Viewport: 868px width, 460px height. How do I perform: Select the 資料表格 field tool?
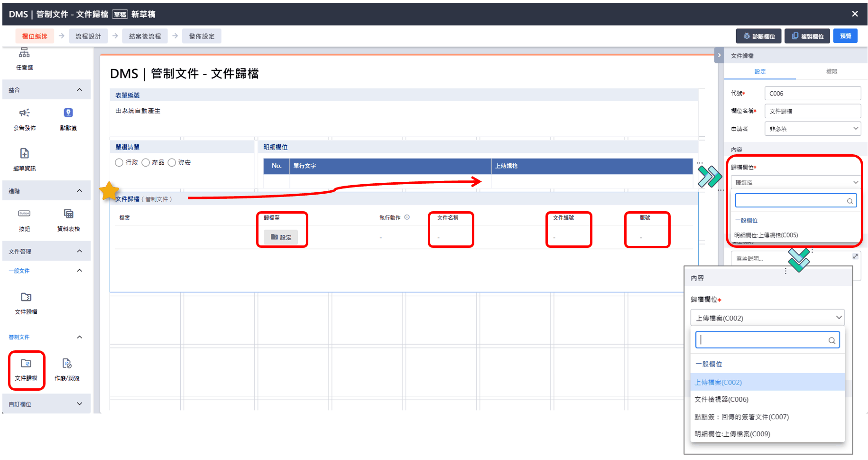68,221
